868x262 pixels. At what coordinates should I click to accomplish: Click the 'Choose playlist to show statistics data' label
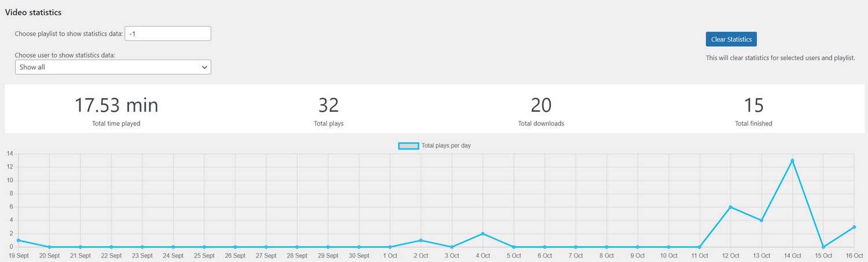pos(69,34)
